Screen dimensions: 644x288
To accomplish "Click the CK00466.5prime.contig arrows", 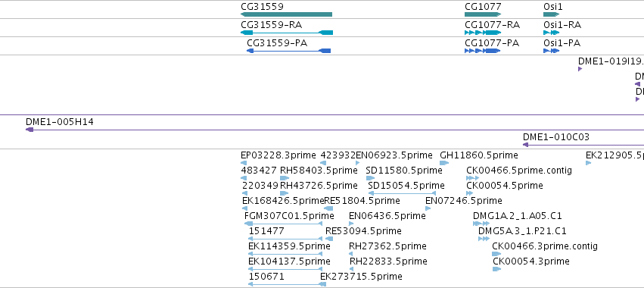I will 472,178.
